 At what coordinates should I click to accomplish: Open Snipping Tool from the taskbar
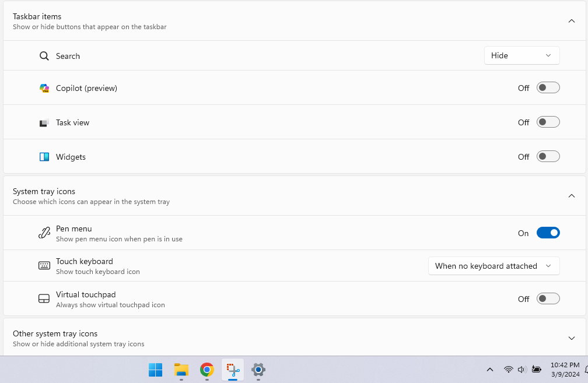pos(233,370)
